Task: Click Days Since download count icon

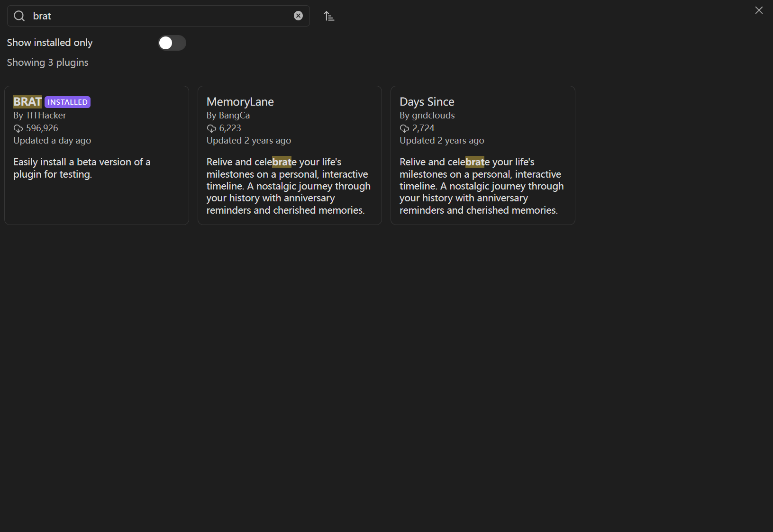Action: (x=404, y=128)
